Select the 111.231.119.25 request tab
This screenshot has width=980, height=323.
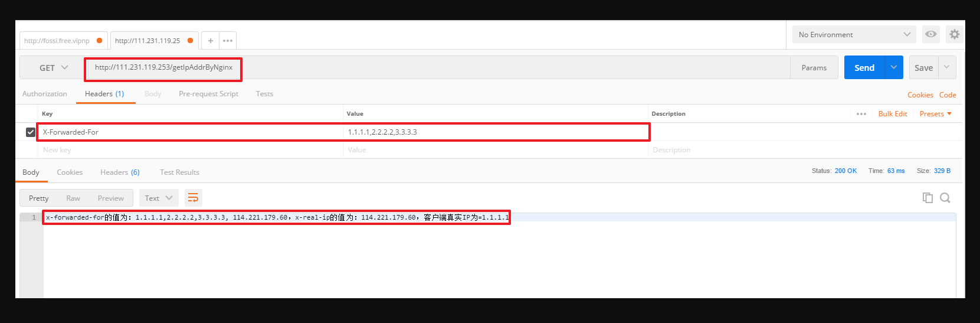[154, 41]
